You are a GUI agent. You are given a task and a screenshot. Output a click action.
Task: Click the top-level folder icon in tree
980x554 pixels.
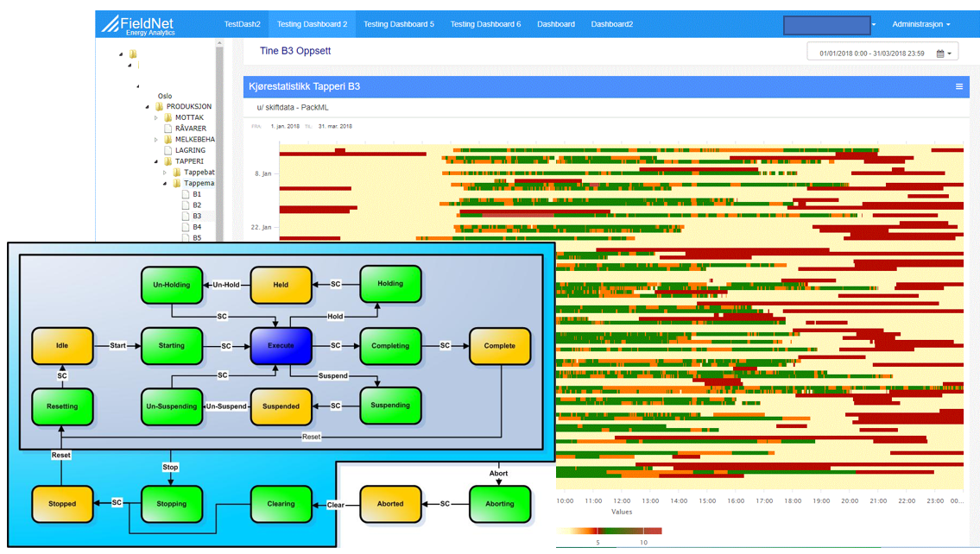(x=132, y=54)
